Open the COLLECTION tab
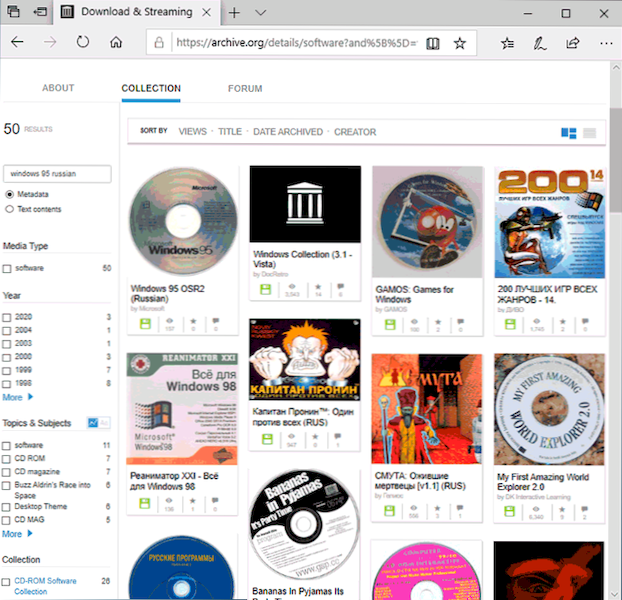 pyautogui.click(x=151, y=88)
